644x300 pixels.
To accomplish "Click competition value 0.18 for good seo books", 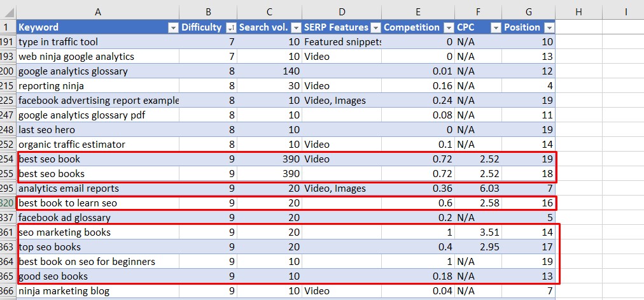I will coord(418,276).
